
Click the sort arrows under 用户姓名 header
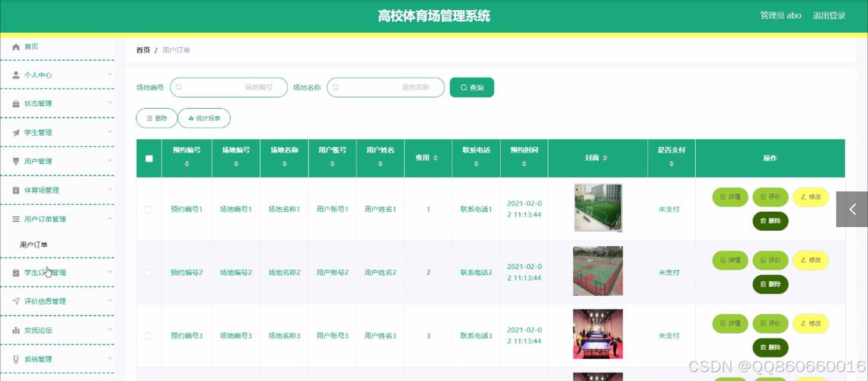[x=380, y=164]
